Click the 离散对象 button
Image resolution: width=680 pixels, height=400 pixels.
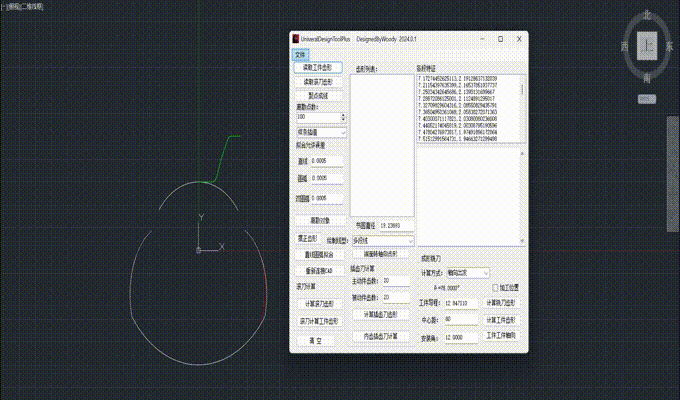(320, 221)
